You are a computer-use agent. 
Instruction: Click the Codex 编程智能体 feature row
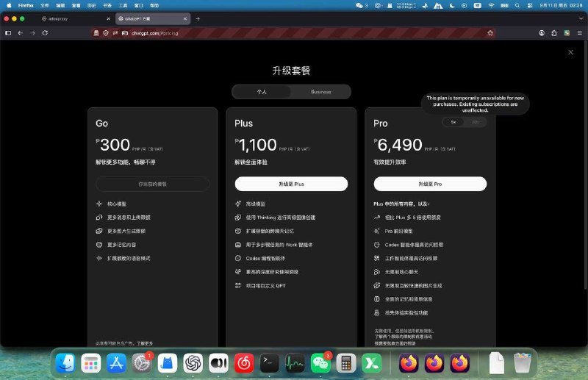coord(260,259)
